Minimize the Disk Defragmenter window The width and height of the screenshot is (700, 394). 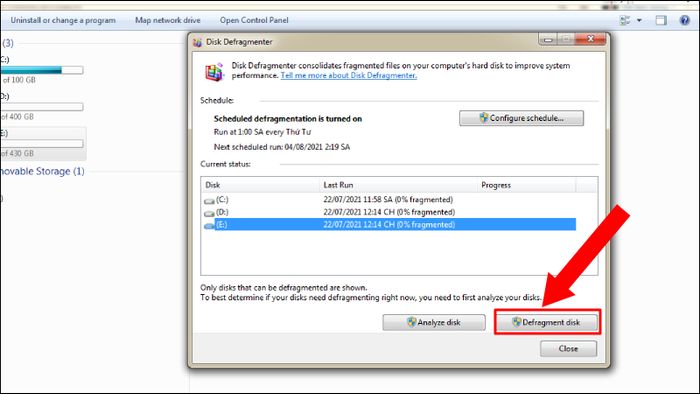(x=548, y=40)
